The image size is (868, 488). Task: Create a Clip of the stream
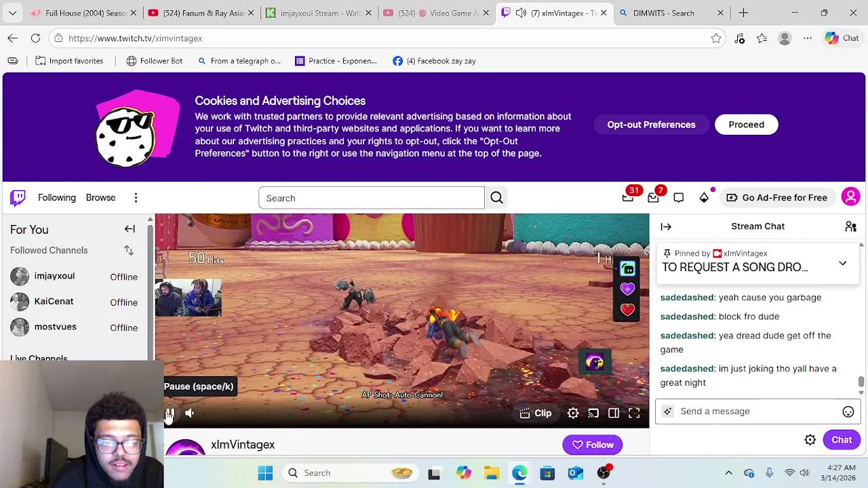coord(536,413)
